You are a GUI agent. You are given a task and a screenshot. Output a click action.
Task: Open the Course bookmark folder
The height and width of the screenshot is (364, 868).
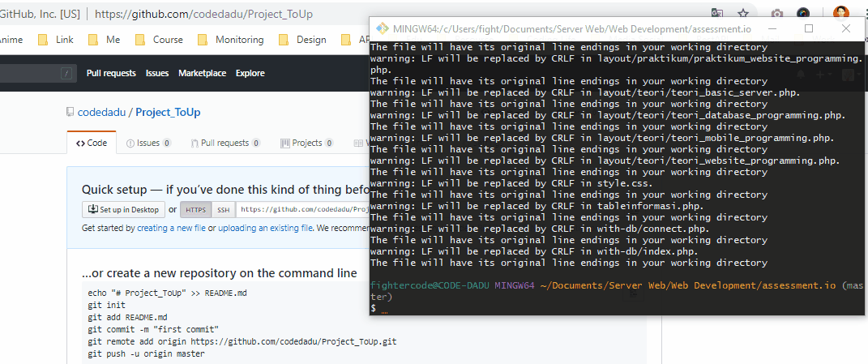[x=159, y=40]
